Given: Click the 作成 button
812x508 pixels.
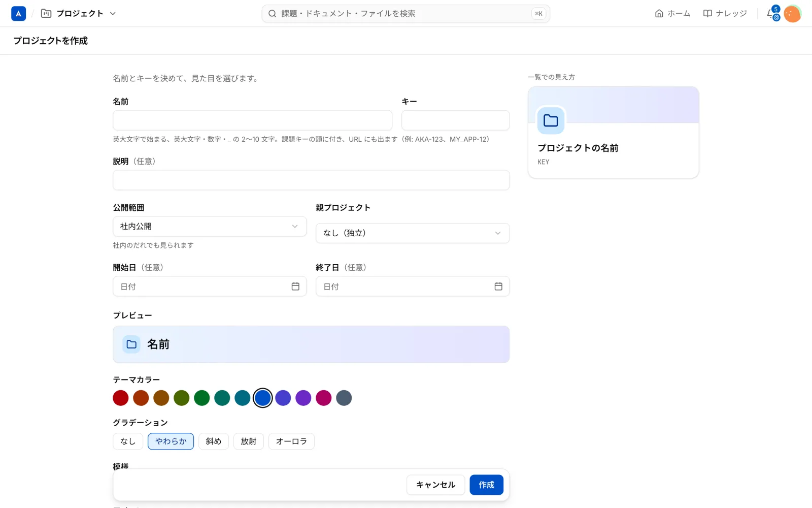Looking at the screenshot, I should click(487, 485).
